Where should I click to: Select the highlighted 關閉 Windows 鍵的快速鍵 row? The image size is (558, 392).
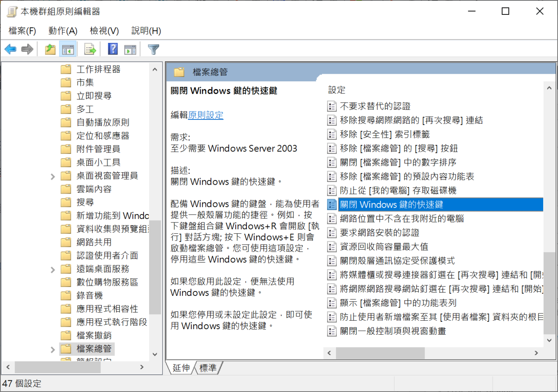click(435, 205)
